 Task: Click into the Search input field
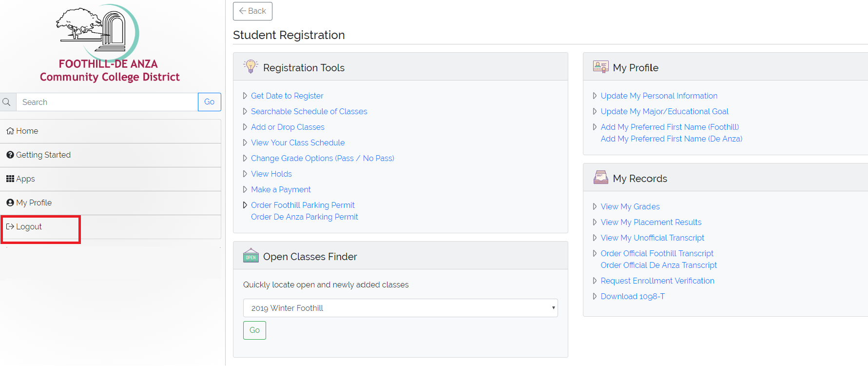[107, 102]
